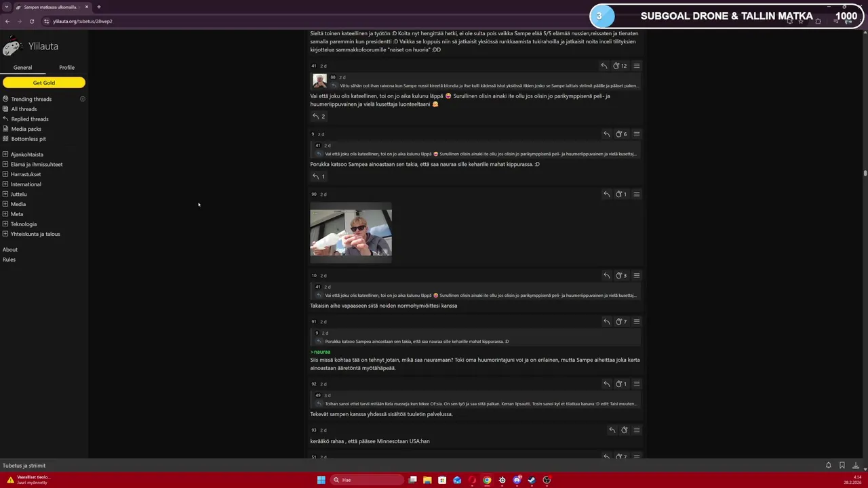Open the menu for post 9
Screen dimensions: 868x488
tap(636, 134)
